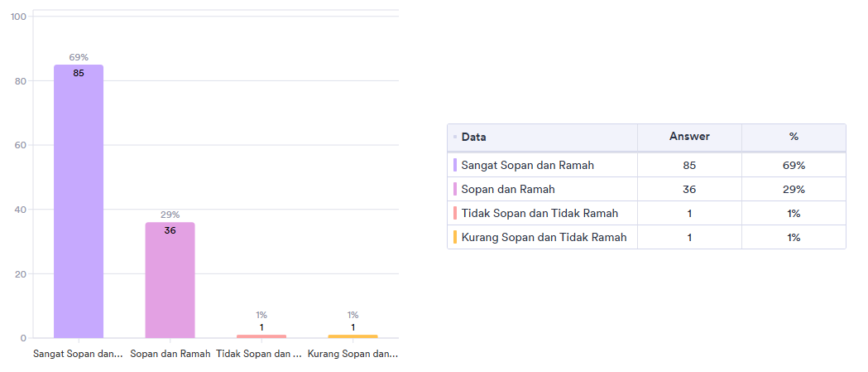Sort by the Answer column header
Screen dimensions: 868x372
point(689,137)
